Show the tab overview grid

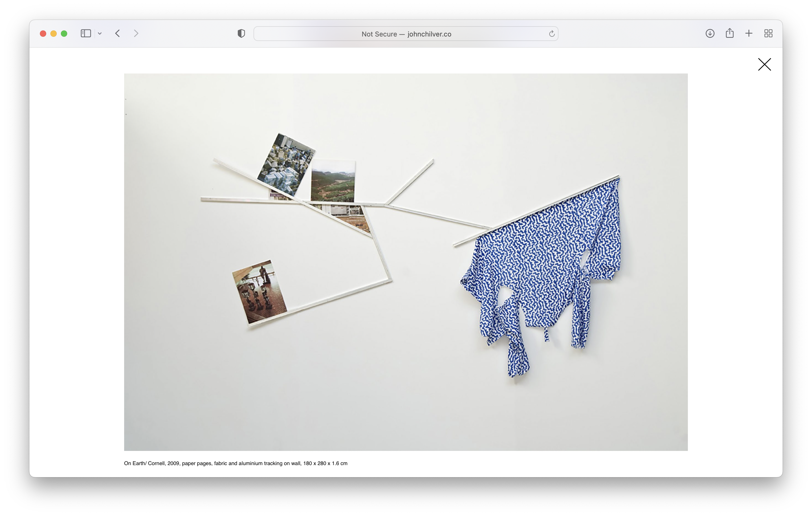(768, 33)
